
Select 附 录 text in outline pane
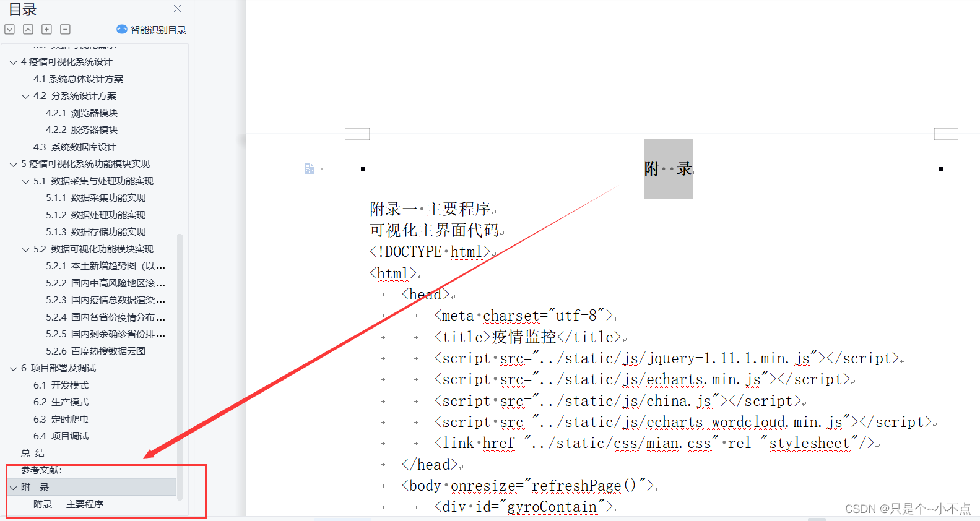(35, 488)
